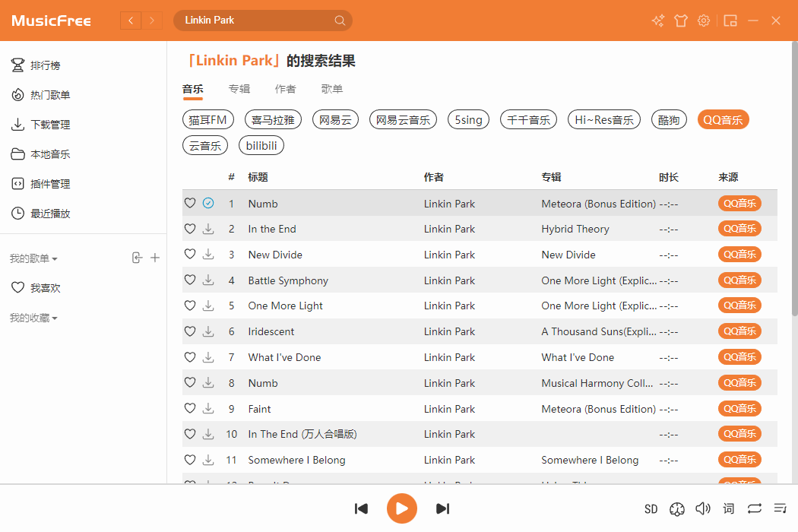Switch to mini-mode window

point(730,21)
